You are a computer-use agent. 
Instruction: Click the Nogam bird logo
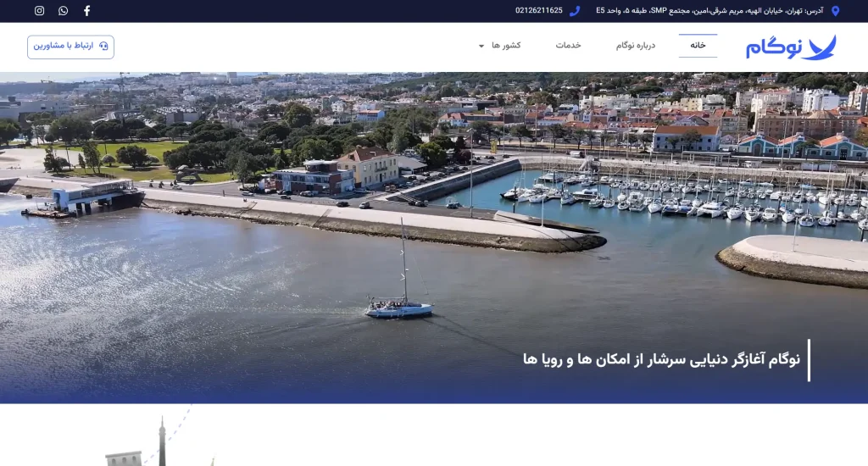coord(791,47)
